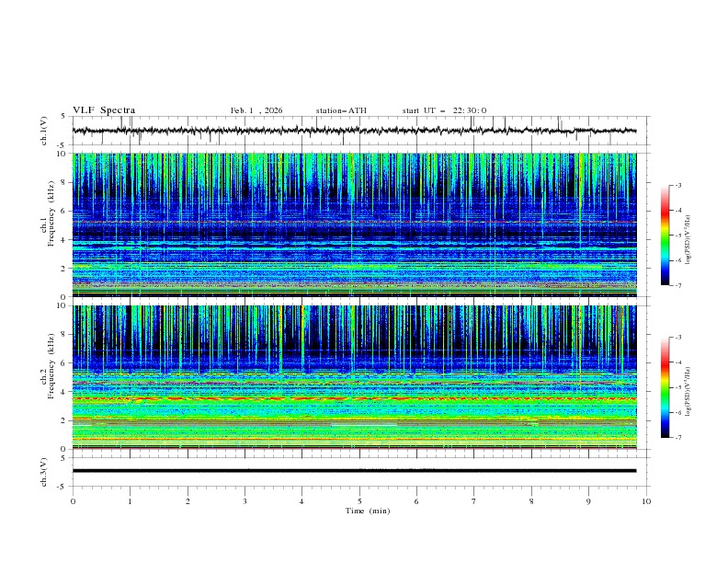Select the date text "Feb. 1, 2026"
Viewport: 728px width, 563px height.
pos(256,110)
